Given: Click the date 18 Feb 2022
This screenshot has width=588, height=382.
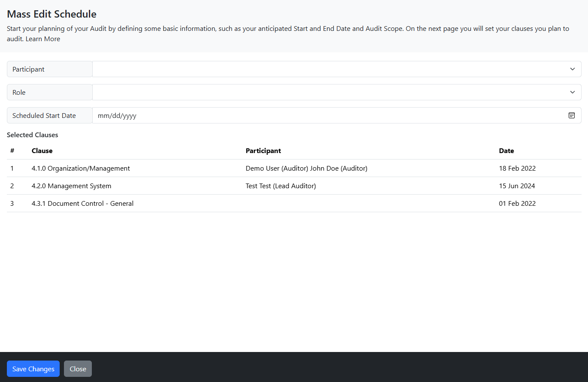Looking at the screenshot, I should click(x=517, y=168).
